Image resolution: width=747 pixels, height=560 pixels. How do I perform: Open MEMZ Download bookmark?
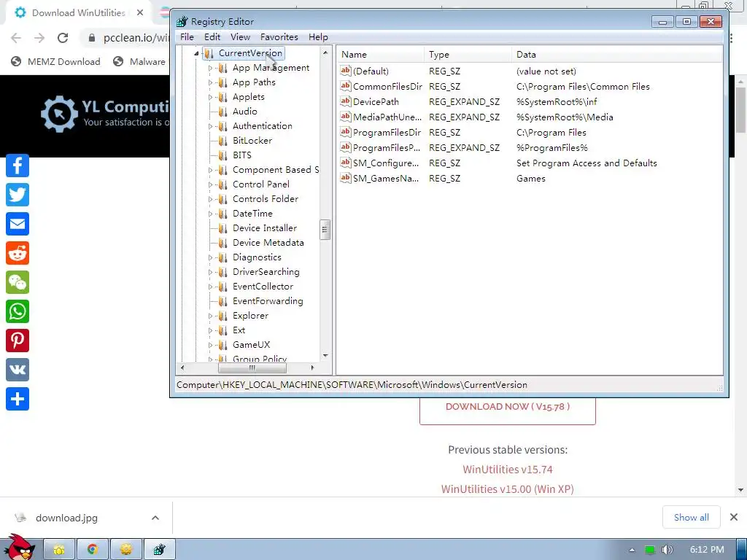tap(56, 61)
